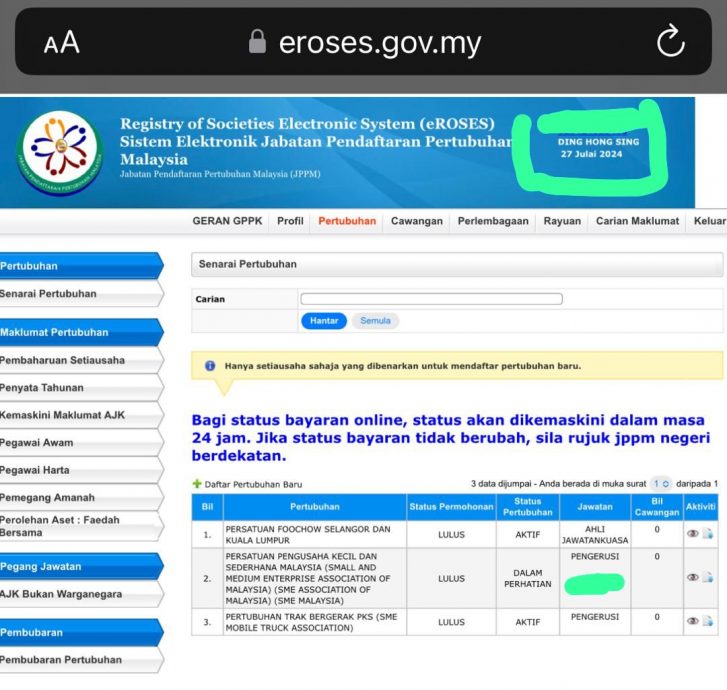Open the page number dropdown selector
Viewport: 727px width, 690px height.
(x=661, y=484)
